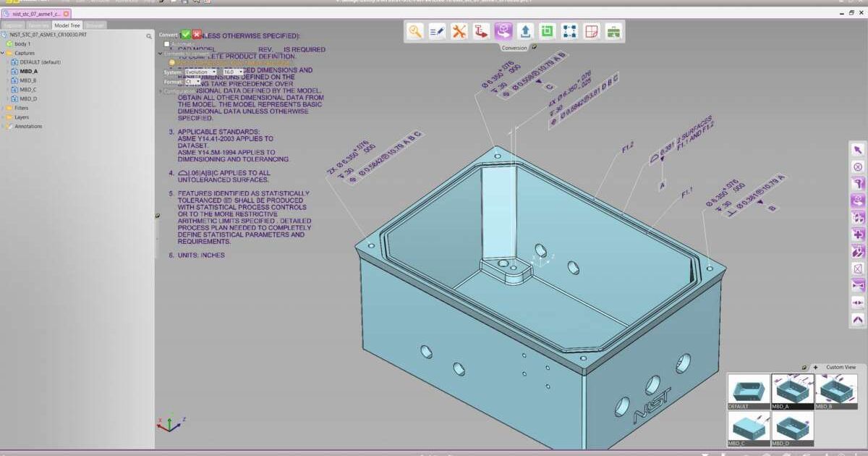Add a custom view with plus icon

tap(815, 367)
